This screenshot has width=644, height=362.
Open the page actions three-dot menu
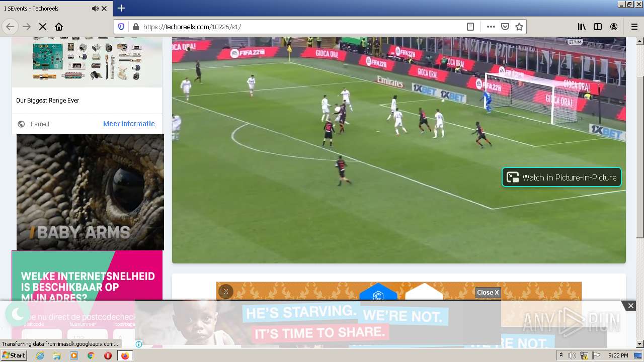(x=491, y=27)
